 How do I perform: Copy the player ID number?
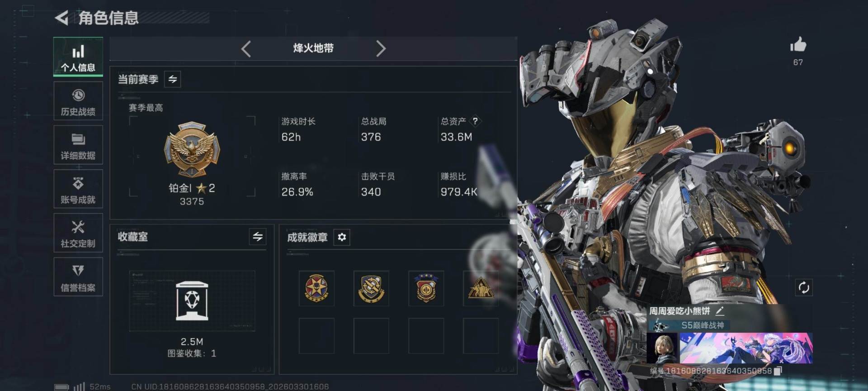(778, 371)
